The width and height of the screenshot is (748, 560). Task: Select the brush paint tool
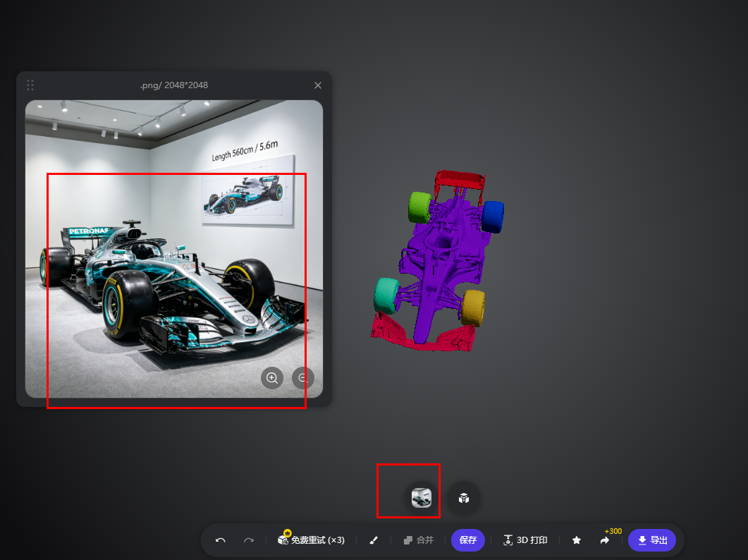pos(374,540)
